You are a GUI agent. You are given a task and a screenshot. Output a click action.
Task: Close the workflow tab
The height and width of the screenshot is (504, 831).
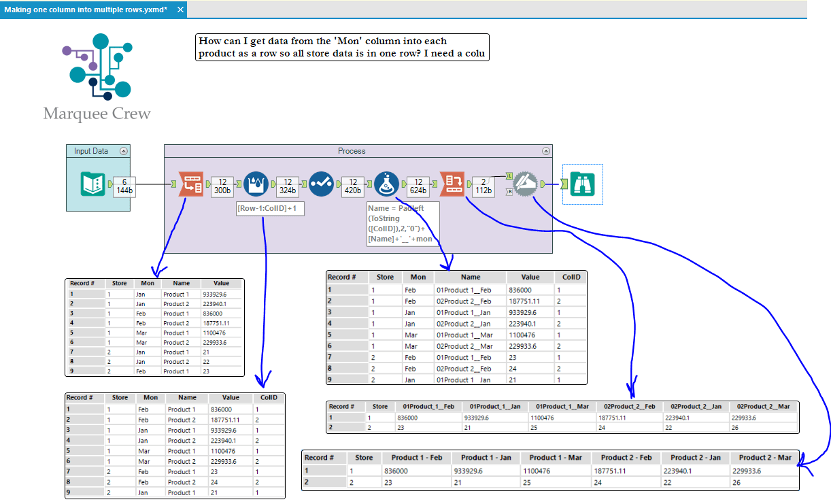pyautogui.click(x=180, y=10)
